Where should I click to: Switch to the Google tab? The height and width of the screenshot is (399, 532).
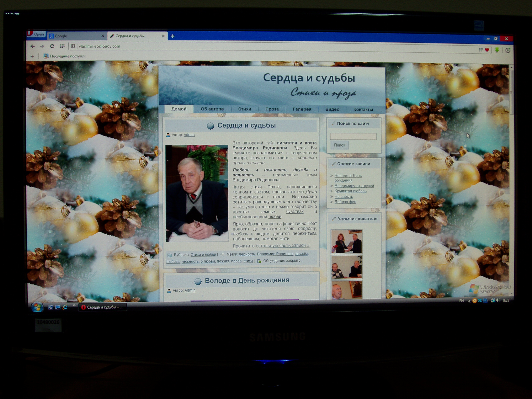[x=77, y=36]
